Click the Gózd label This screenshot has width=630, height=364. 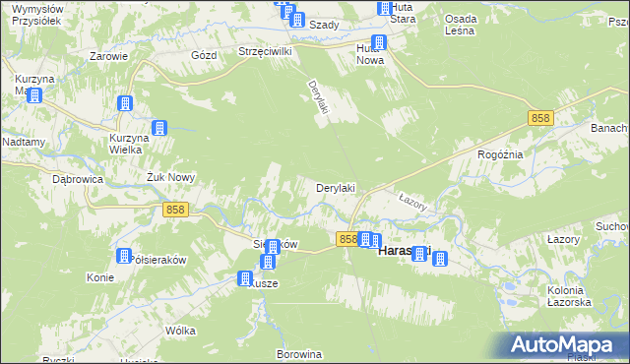[x=204, y=55]
